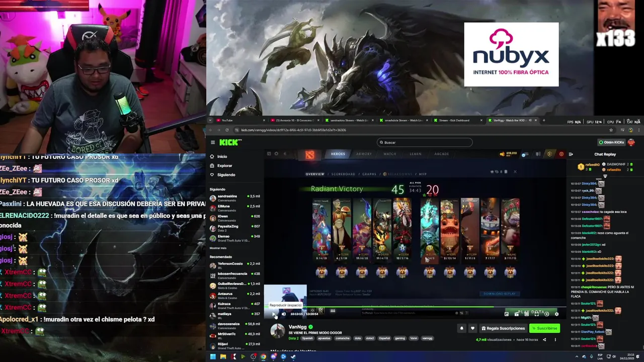Open Elemao channel in following list
This screenshot has width=644, height=362.
pos(234,238)
